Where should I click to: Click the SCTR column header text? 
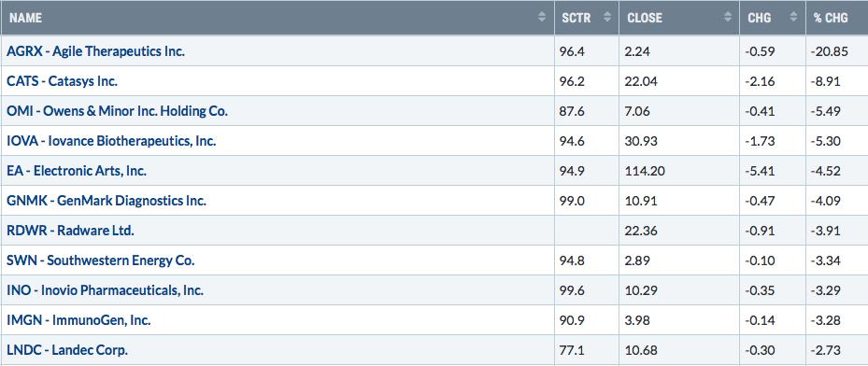576,18
